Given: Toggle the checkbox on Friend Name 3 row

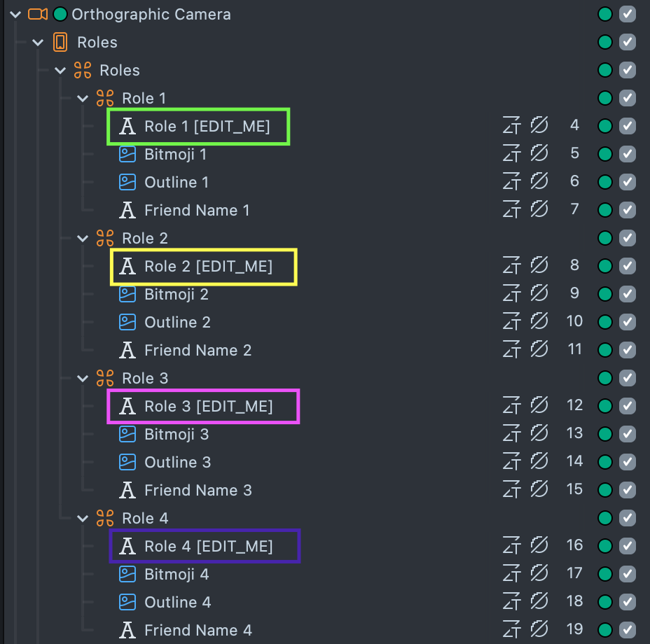Looking at the screenshot, I should [628, 490].
